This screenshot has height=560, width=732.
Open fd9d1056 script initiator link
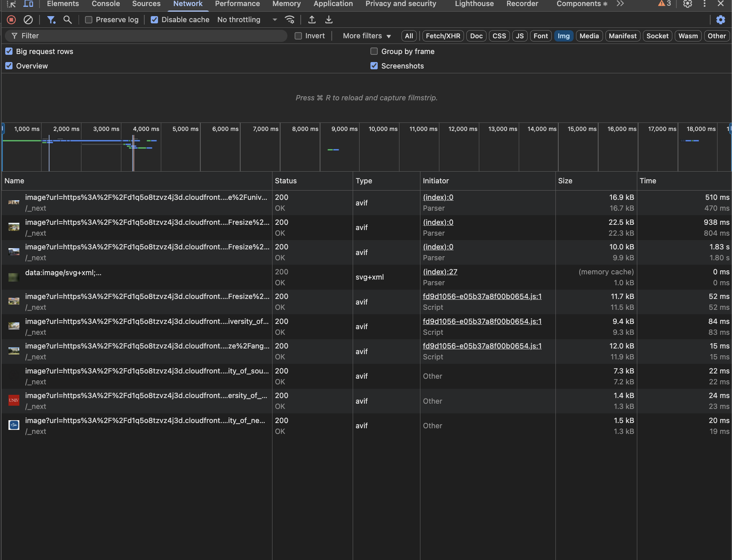tap(482, 297)
